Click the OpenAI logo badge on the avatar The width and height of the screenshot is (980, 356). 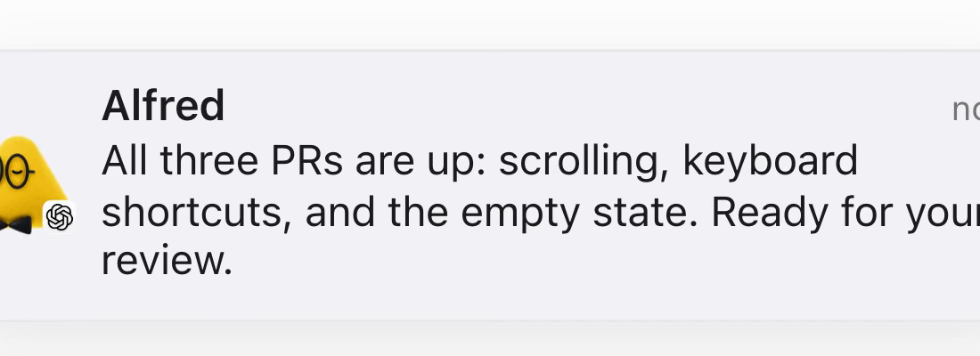coord(60,217)
